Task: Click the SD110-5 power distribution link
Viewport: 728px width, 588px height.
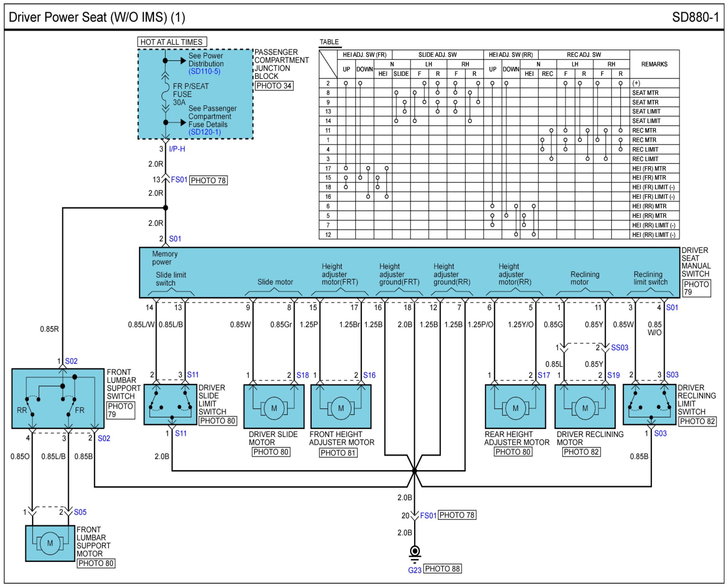Action: pos(204,71)
